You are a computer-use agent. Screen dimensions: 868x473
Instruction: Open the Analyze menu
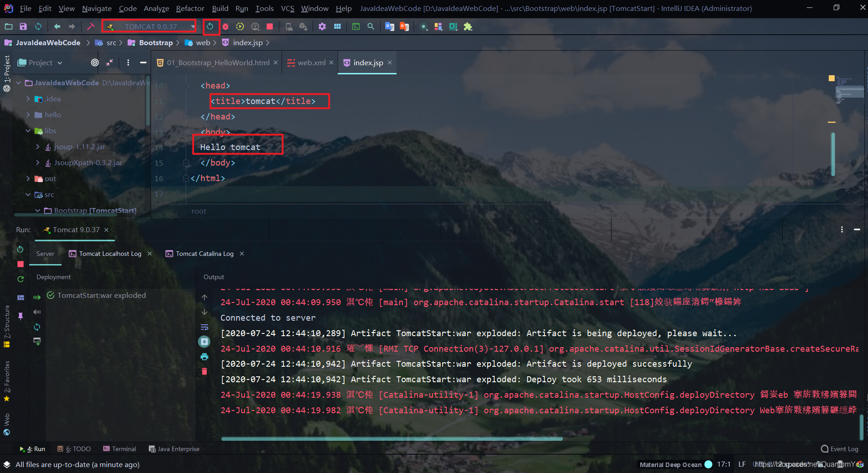click(156, 8)
